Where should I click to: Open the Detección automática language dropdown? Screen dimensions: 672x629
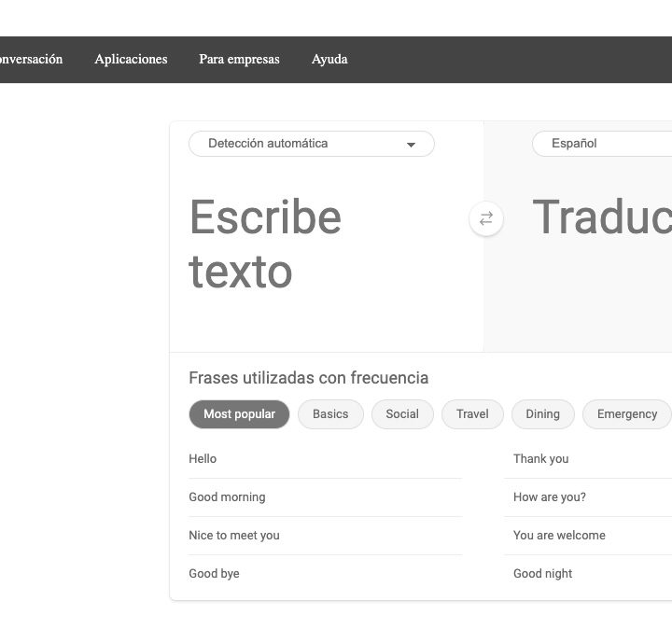[312, 144]
